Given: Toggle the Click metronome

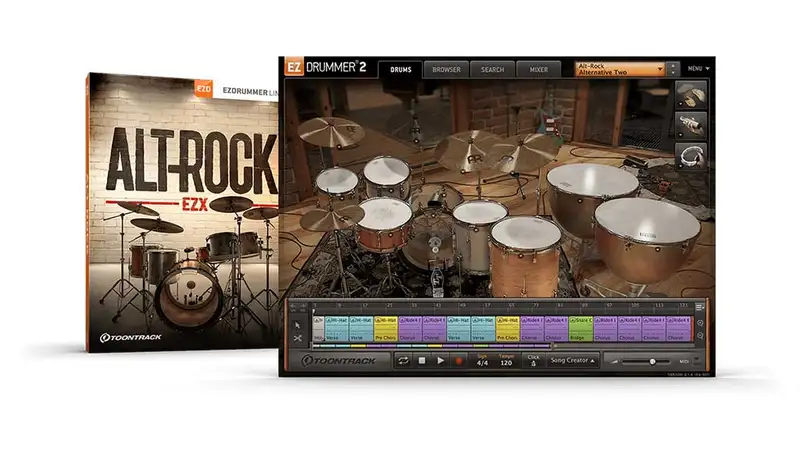Looking at the screenshot, I should (533, 361).
